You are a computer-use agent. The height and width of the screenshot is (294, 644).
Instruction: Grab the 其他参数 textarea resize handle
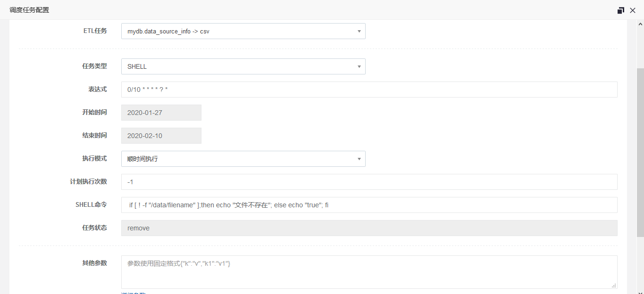(614, 286)
